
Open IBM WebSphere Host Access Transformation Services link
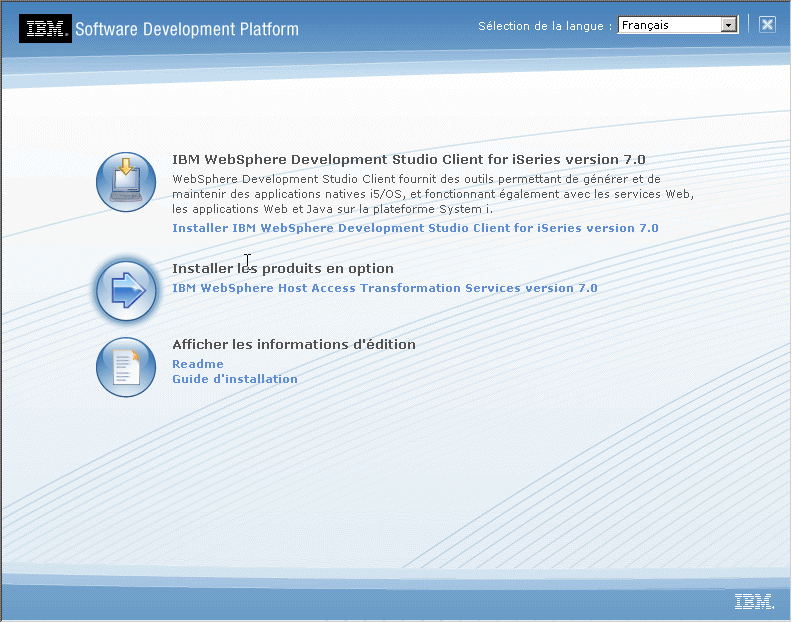pyautogui.click(x=385, y=288)
